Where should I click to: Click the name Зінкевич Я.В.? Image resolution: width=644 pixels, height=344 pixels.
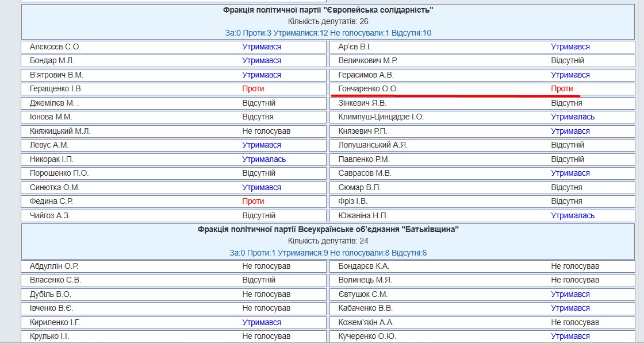tap(362, 103)
